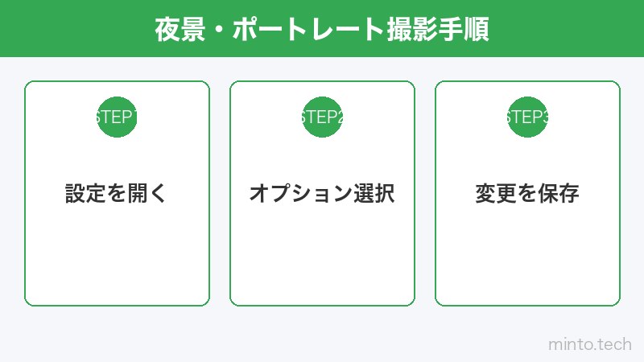Viewport: 644px width, 362px height.
Task: Click the gap between first and second cards
Action: pyautogui.click(x=220, y=193)
